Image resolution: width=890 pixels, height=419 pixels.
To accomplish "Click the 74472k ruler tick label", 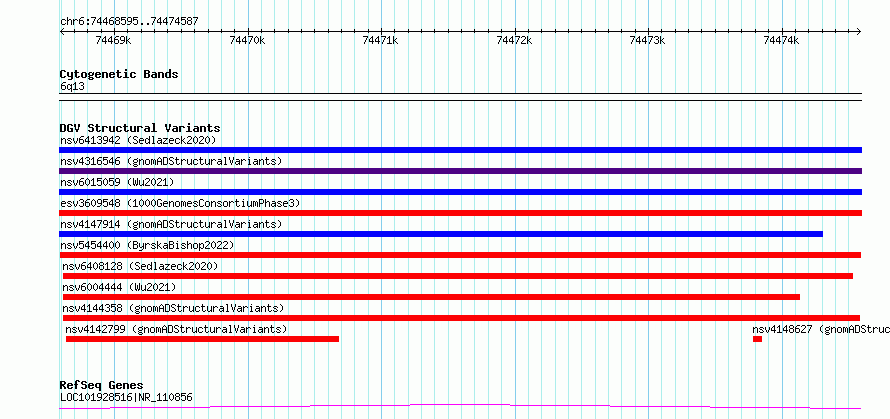I will tap(515, 40).
